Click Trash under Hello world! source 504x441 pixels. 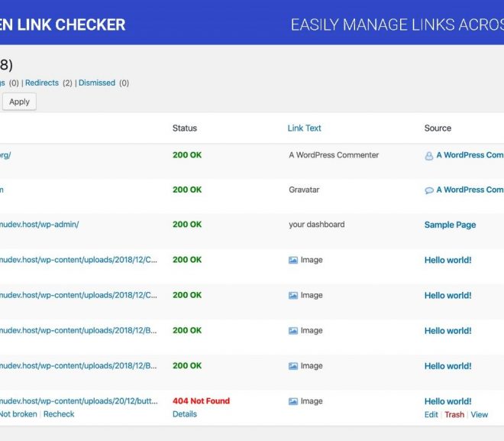(454, 414)
